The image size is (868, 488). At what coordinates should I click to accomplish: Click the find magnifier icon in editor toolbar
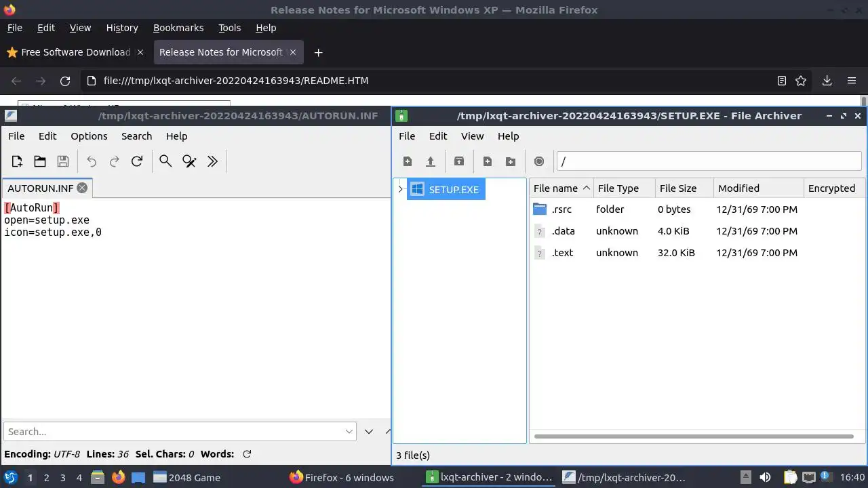point(165,161)
